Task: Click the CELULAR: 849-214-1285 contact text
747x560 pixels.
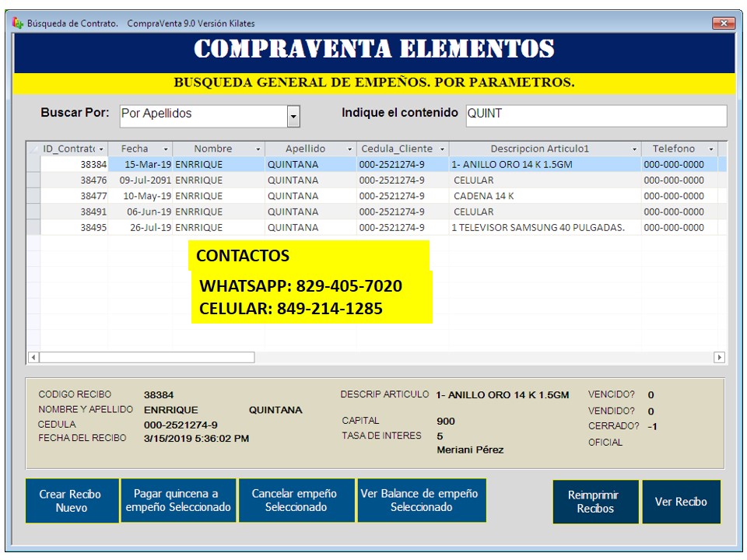Action: (x=290, y=309)
